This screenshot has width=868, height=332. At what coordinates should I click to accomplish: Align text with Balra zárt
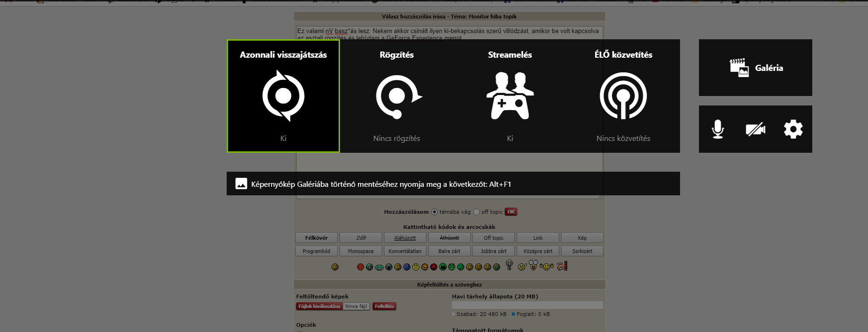pyautogui.click(x=449, y=251)
